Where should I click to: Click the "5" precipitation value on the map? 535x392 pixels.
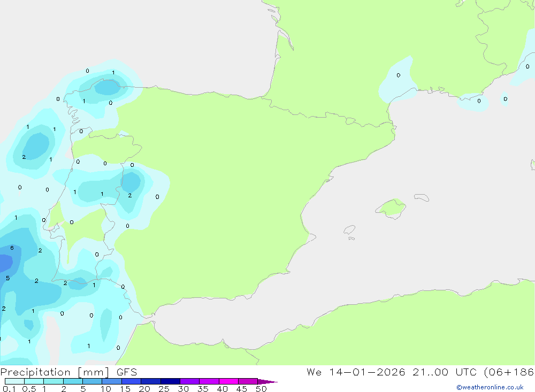(x=8, y=278)
